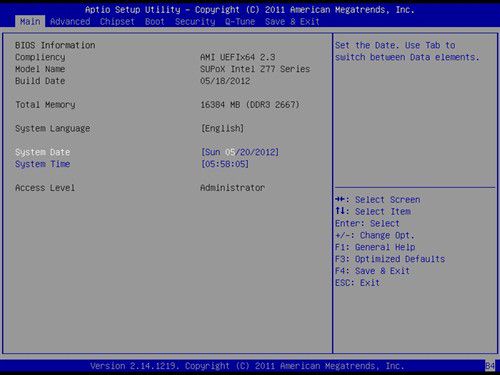This screenshot has height=375, width=500.
Task: Open the Main tab
Action: pos(30,22)
